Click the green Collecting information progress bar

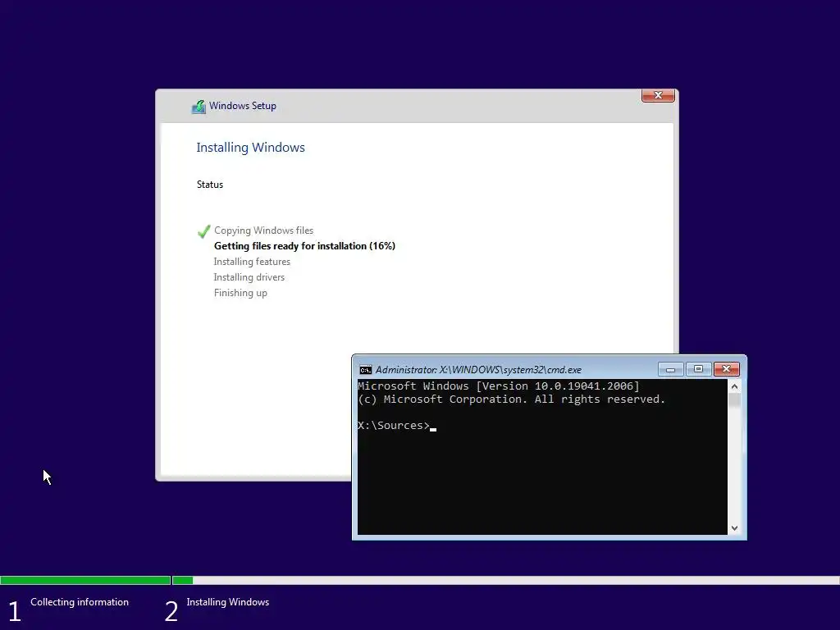point(85,580)
